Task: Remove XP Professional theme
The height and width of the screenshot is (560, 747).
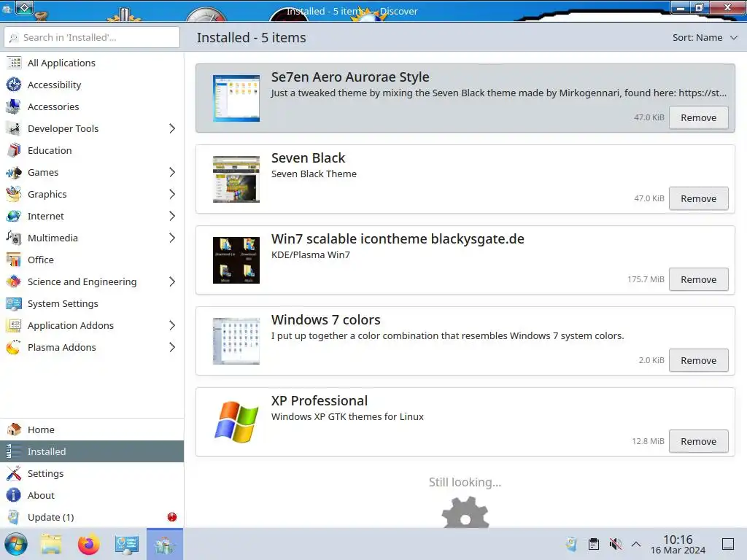Action: click(x=698, y=441)
